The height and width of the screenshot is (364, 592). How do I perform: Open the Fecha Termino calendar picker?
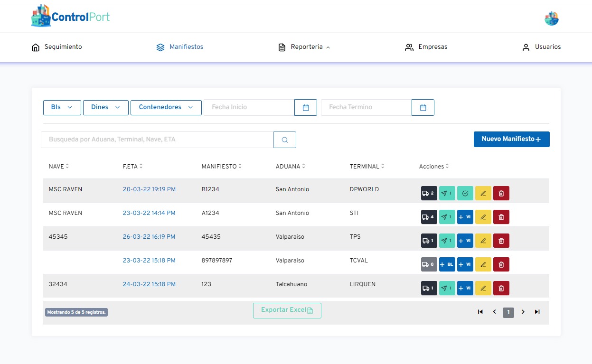pyautogui.click(x=423, y=108)
